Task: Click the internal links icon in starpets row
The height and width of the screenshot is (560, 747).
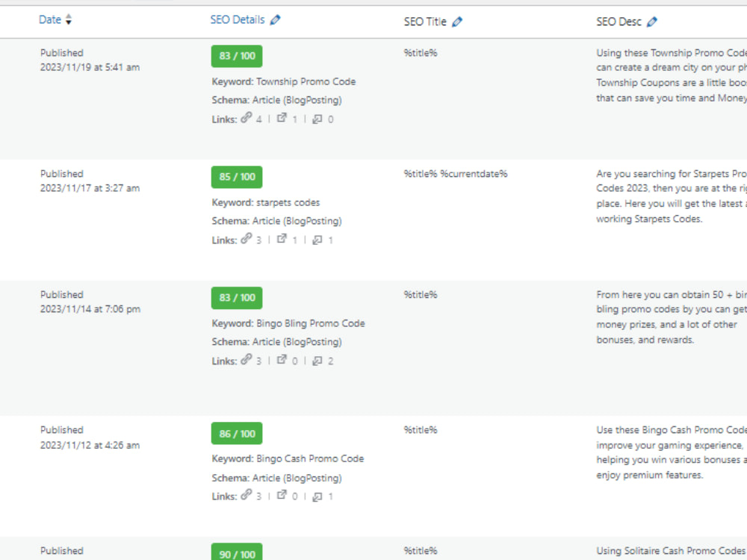Action: (246, 239)
